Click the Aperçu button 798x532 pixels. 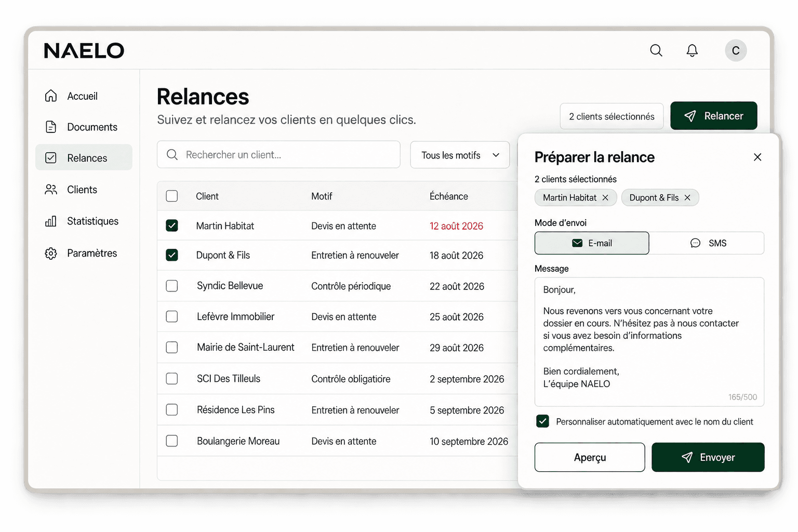coord(590,457)
